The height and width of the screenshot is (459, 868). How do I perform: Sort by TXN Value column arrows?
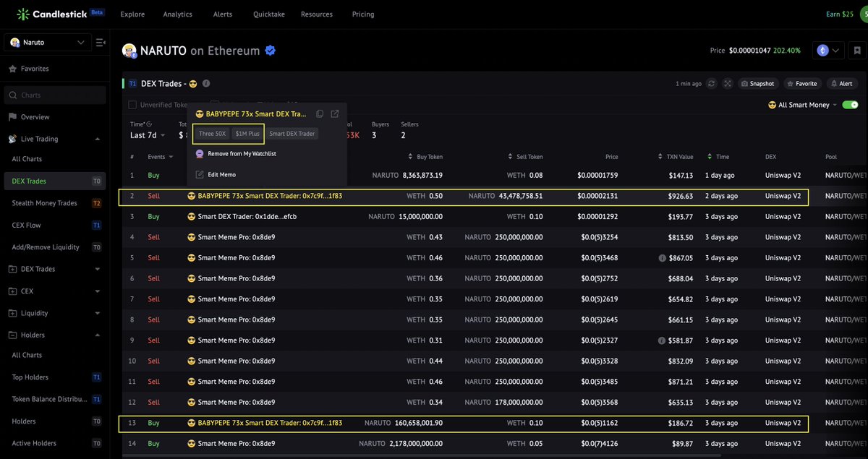click(x=660, y=157)
